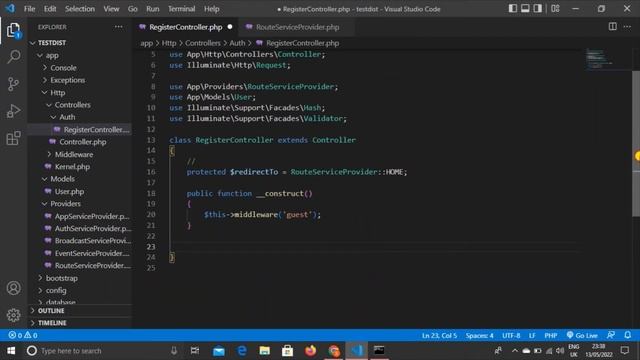Open the Run menu
Image resolution: width=640 pixels, height=360 pixels.
pyautogui.click(x=153, y=9)
